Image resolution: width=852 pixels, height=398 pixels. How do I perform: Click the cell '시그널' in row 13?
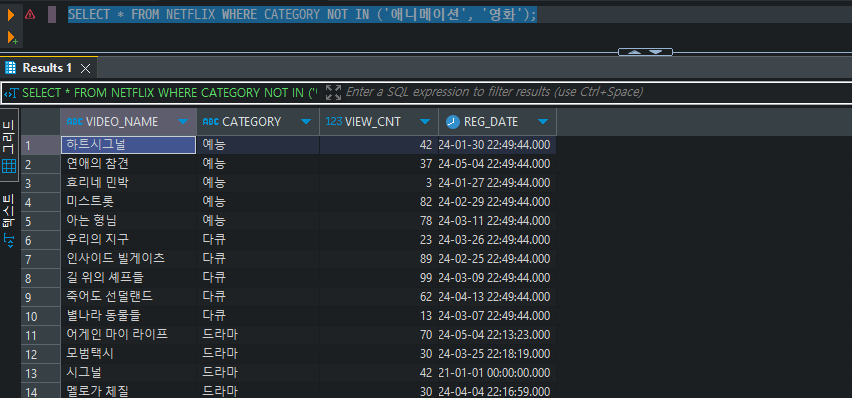128,373
